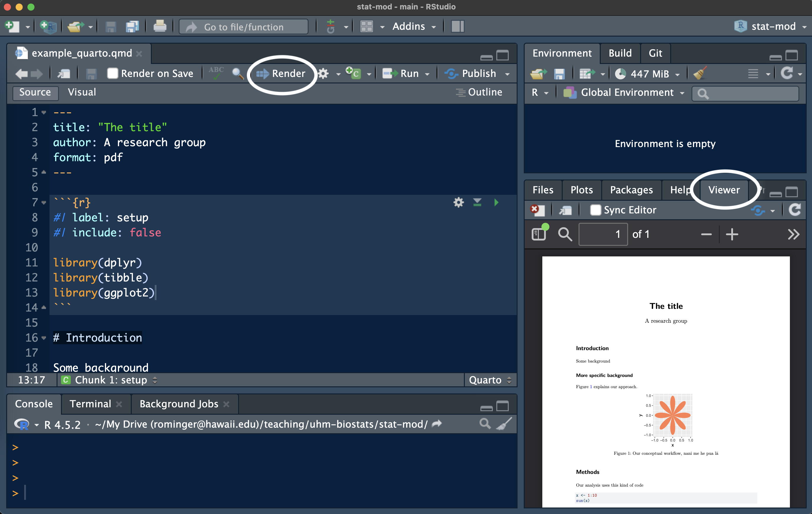This screenshot has width=812, height=514.
Task: Click the find/replace magnifier in editor toolbar
Action: [x=238, y=73]
